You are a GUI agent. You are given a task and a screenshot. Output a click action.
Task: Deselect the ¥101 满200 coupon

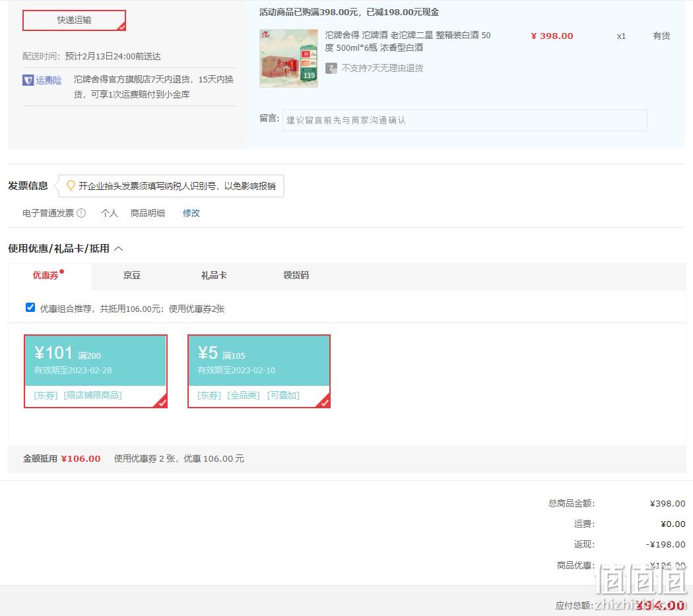(96, 371)
